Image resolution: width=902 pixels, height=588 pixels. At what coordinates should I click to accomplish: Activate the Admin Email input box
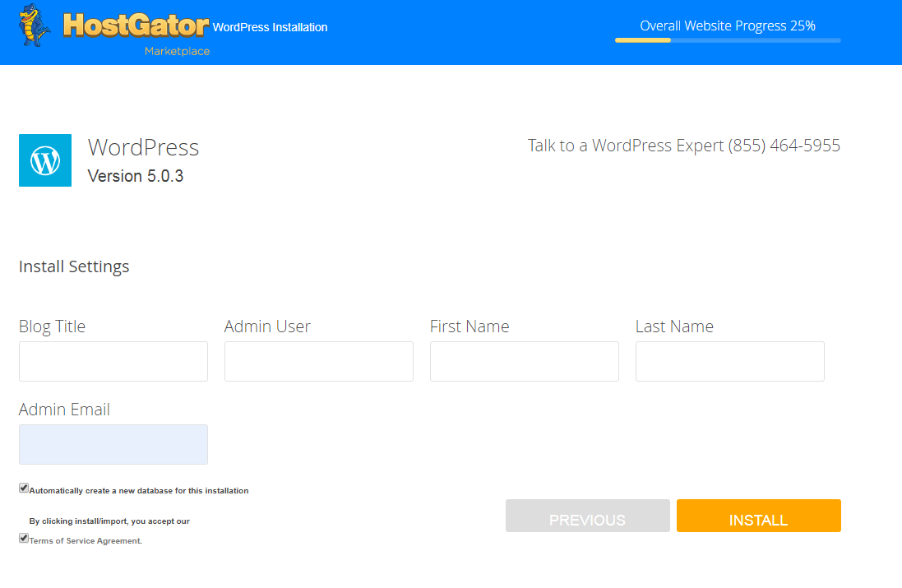click(x=113, y=444)
